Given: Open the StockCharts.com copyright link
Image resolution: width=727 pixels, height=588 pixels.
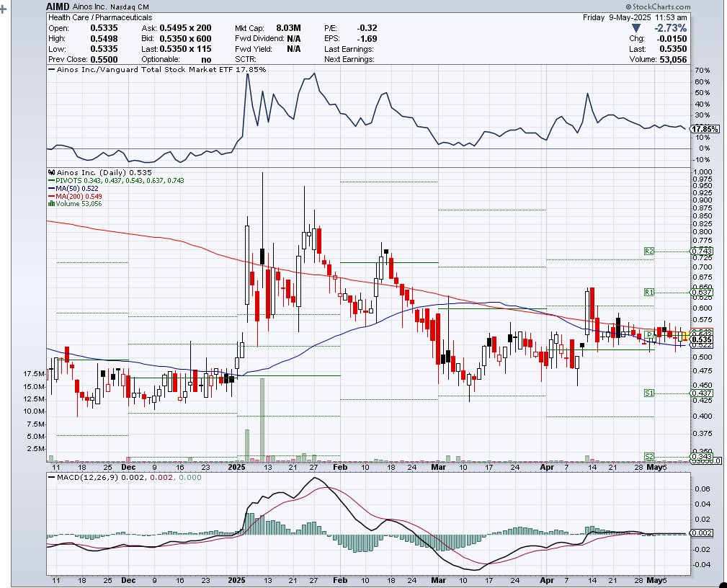Looking at the screenshot, I should coord(658,7).
